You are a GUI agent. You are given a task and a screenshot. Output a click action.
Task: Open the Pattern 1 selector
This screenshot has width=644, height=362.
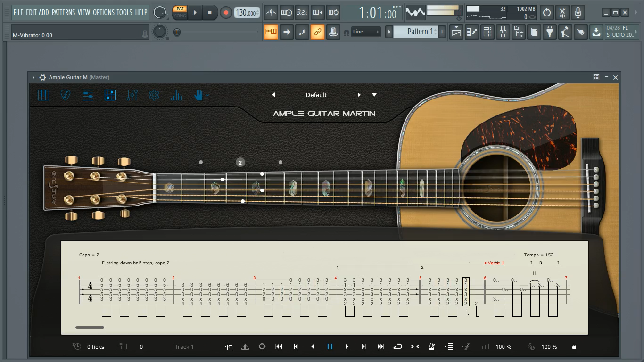click(x=416, y=32)
